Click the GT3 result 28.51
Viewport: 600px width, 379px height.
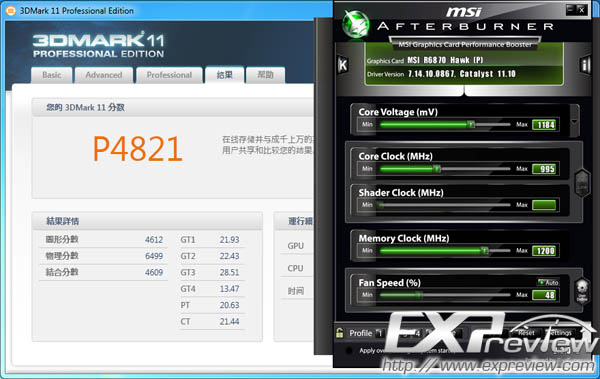tap(229, 272)
